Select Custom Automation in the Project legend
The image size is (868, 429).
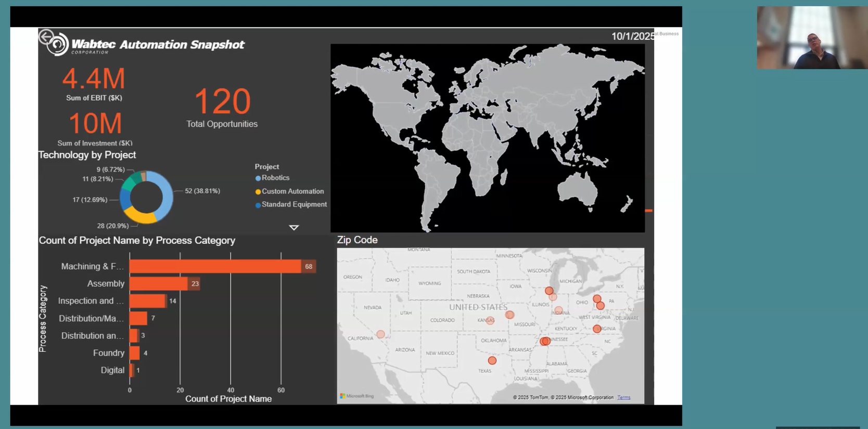[x=289, y=191]
